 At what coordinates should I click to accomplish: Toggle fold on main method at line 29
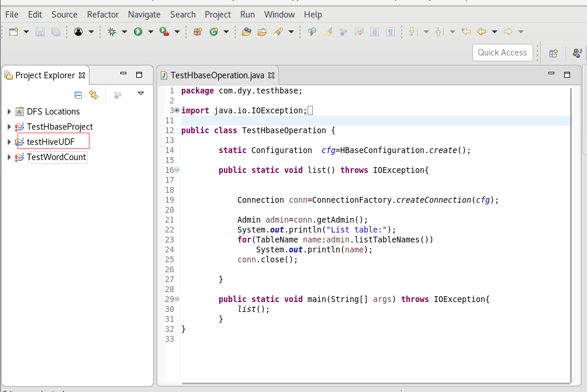pos(177,299)
